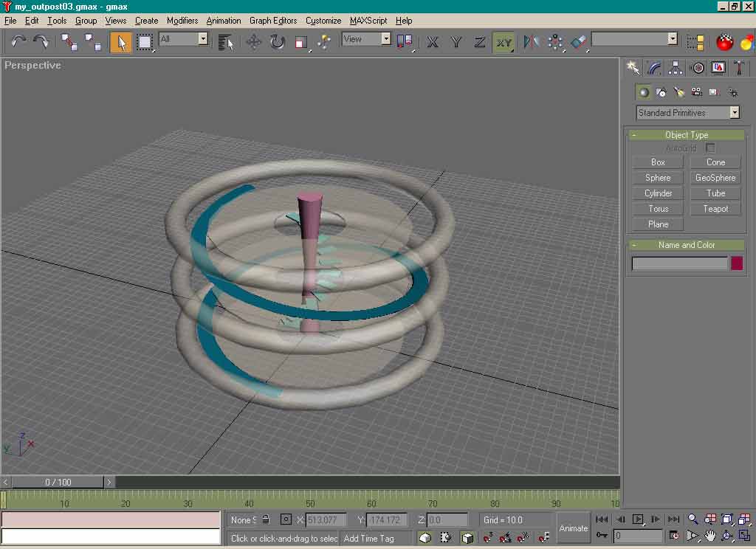Open the Modify command panel tab

(654, 68)
